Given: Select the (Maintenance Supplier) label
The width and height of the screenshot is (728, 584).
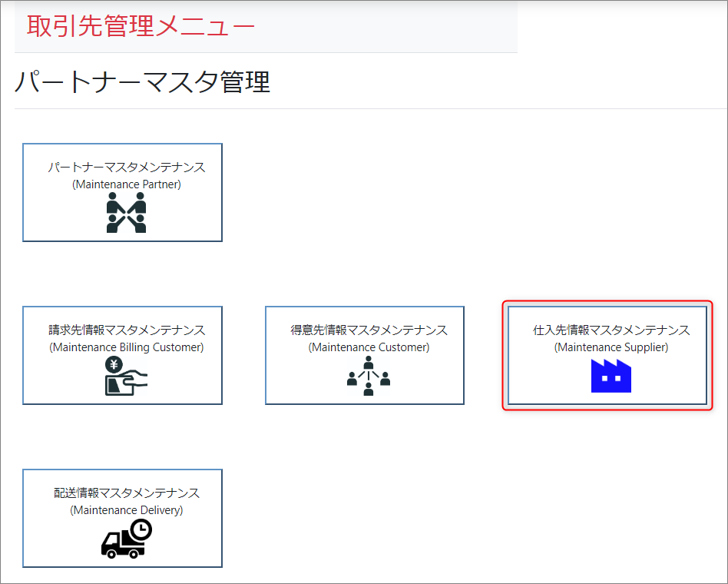Looking at the screenshot, I should coord(611,347).
